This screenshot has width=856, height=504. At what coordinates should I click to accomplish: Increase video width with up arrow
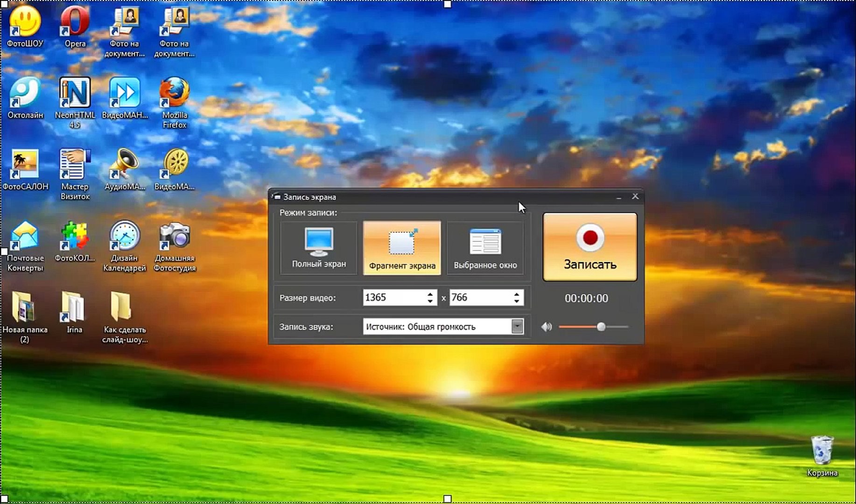[x=430, y=294]
